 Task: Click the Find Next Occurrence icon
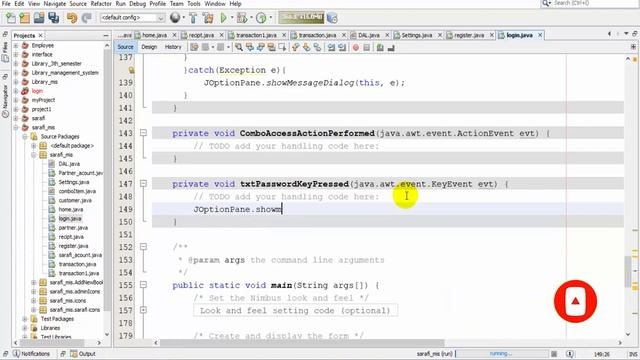[260, 47]
